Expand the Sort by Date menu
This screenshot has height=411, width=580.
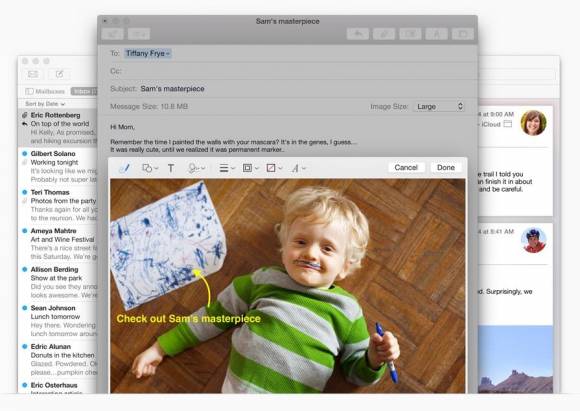tap(45, 104)
